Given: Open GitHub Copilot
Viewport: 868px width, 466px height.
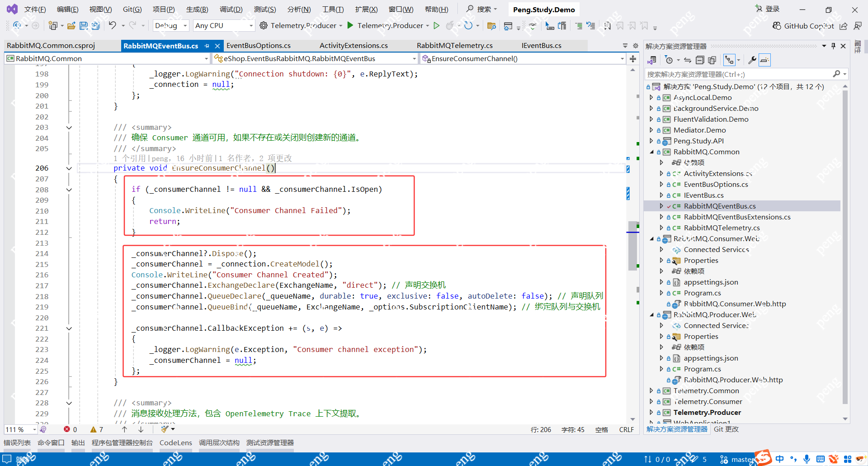Looking at the screenshot, I should (x=803, y=26).
